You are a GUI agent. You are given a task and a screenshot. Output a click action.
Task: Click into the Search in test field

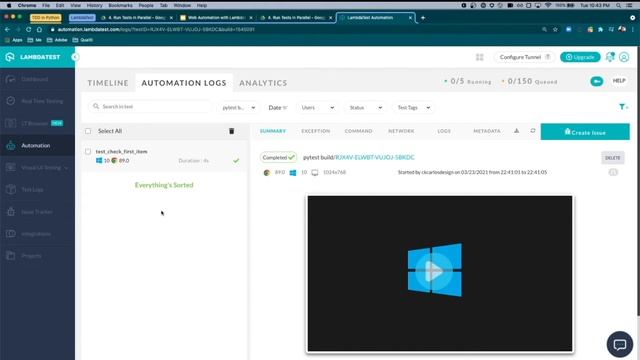pyautogui.click(x=150, y=107)
